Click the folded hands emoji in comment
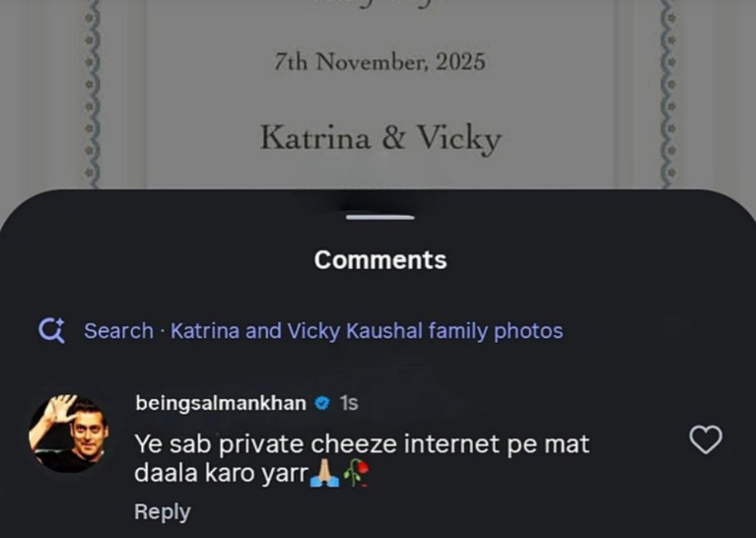756x538 pixels. [x=324, y=473]
